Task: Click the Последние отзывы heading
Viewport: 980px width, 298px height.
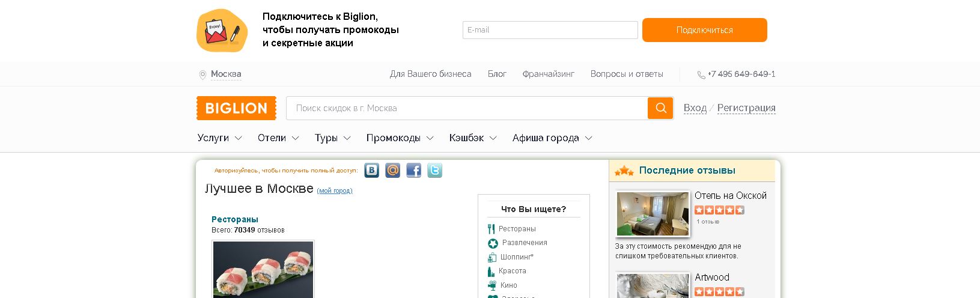Action: point(687,171)
